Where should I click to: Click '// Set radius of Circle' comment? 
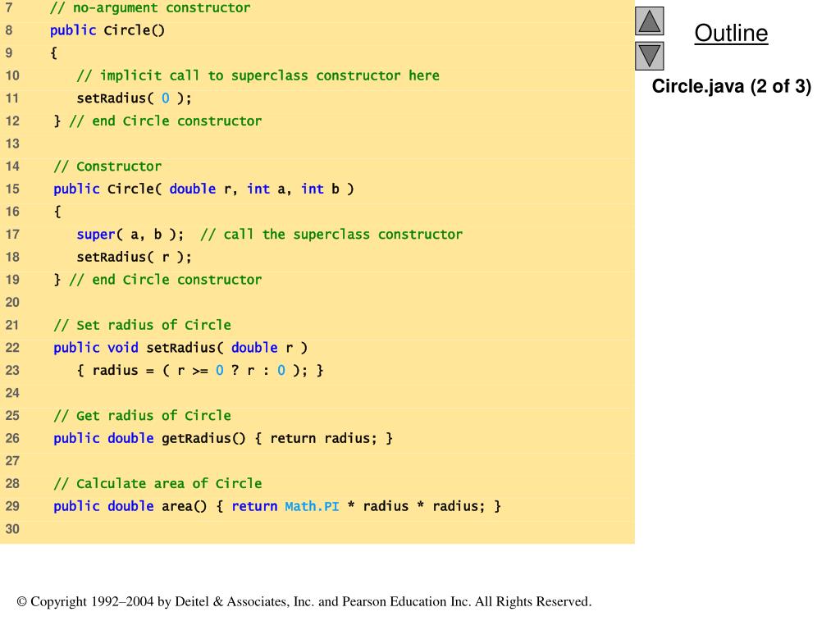pos(142,325)
